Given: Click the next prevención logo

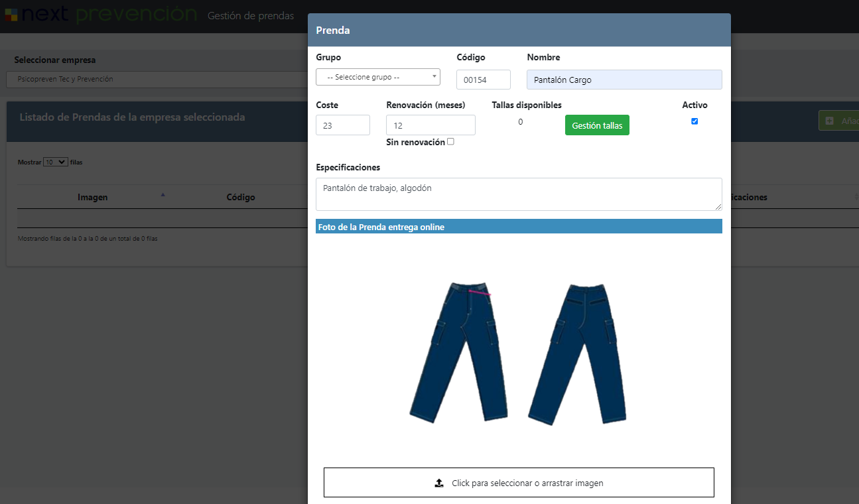Looking at the screenshot, I should coord(101,13).
